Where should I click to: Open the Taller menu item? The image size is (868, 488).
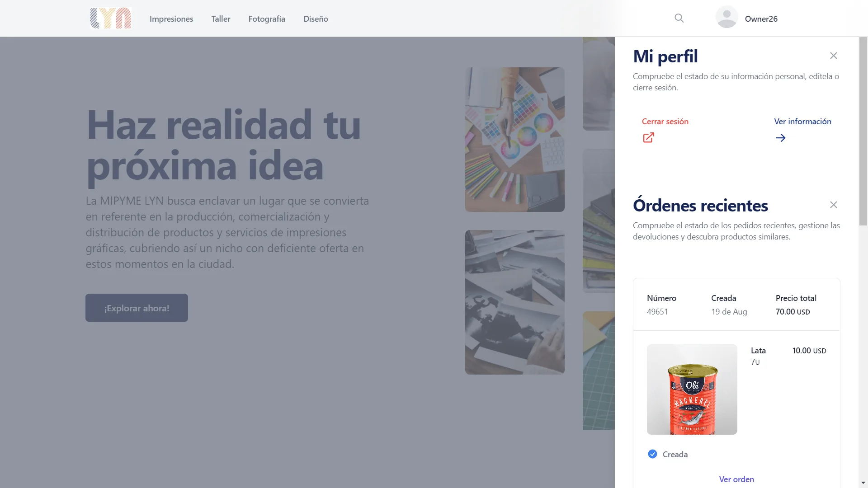(221, 19)
